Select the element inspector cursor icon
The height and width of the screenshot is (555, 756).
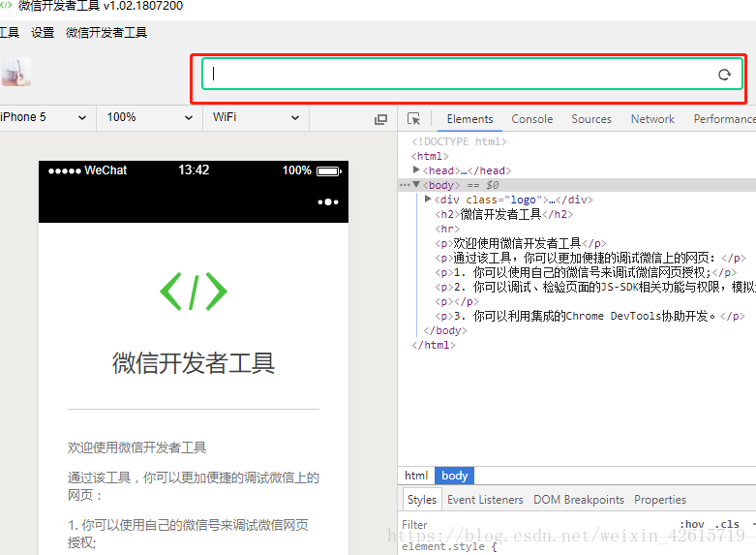[x=413, y=119]
